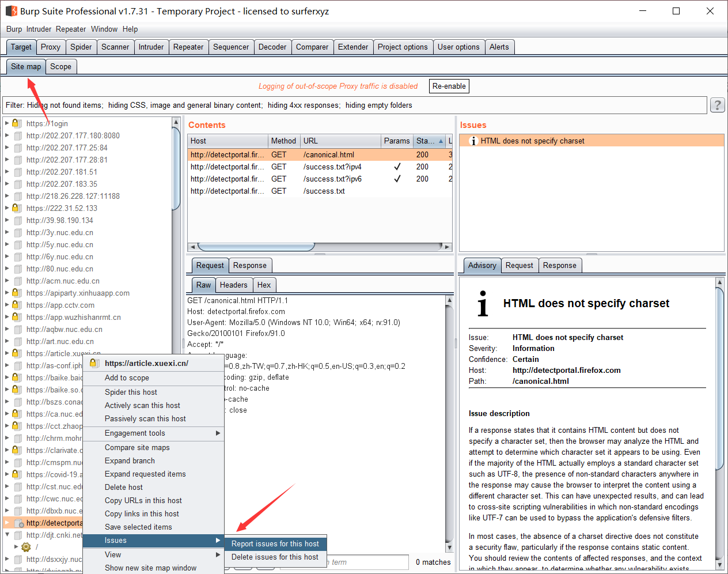Click page icon beside http://39.98.190.134
Screen dimensions: 728x574
coord(18,220)
